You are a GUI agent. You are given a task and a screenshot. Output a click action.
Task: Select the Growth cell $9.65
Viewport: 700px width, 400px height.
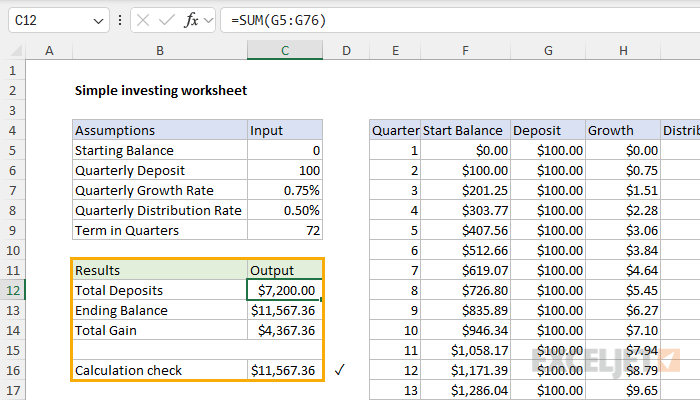[x=623, y=390]
